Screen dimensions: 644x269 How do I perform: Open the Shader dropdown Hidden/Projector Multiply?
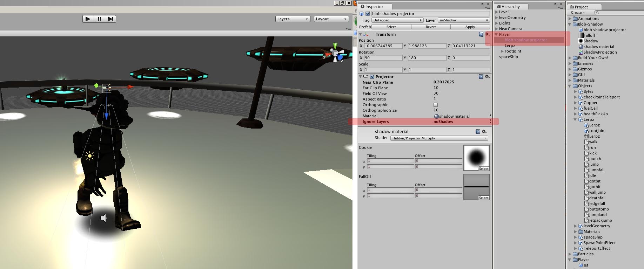click(439, 138)
